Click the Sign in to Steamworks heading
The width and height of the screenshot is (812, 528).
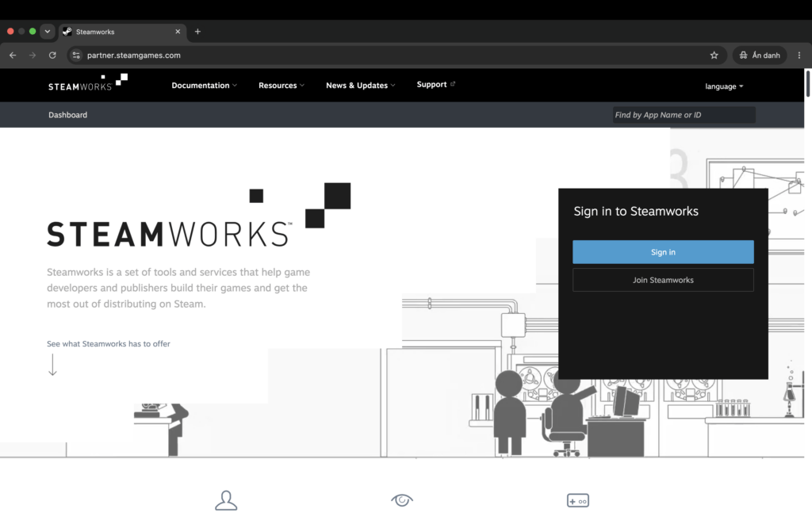pos(636,211)
